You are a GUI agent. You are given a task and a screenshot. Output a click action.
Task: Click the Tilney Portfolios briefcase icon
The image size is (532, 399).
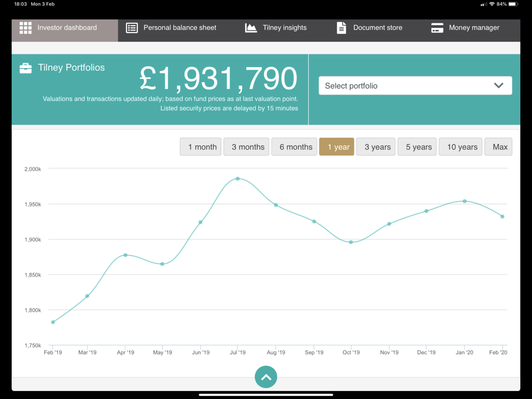26,68
